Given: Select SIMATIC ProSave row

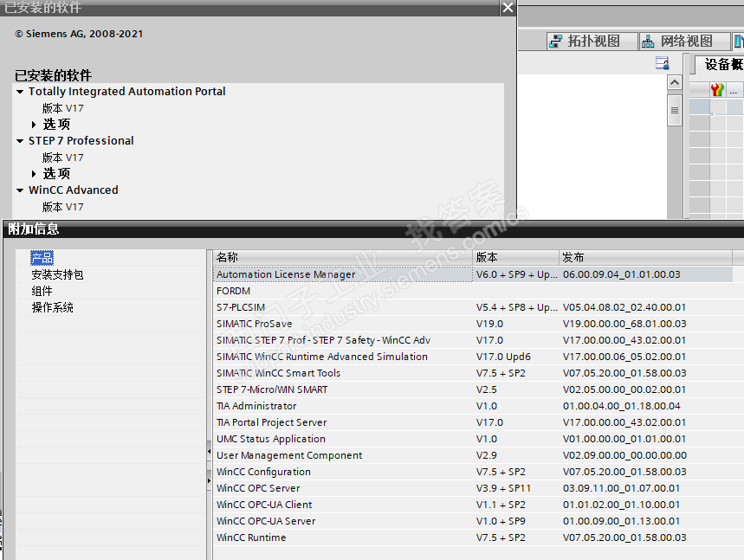Looking at the screenshot, I should [x=473, y=324].
